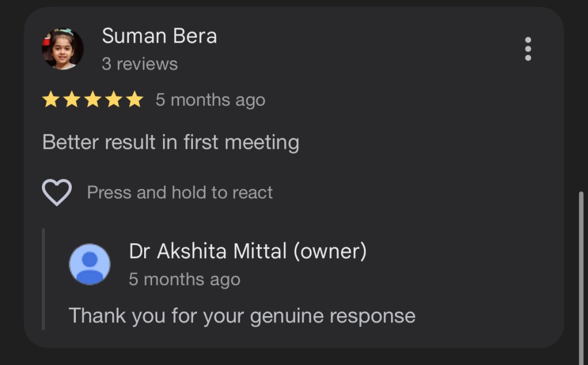The height and width of the screenshot is (365, 588).
Task: Select the "Better result in first meeting" text
Action: tap(171, 142)
